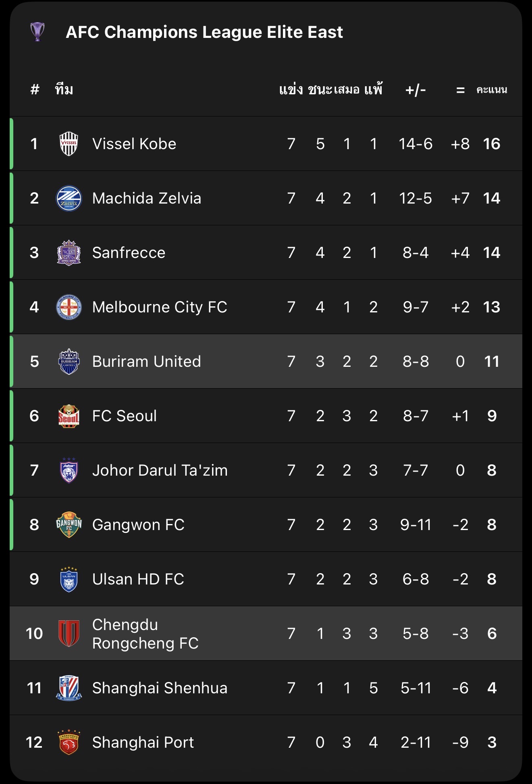
Task: Tap the คะแนน points column header
Action: (x=492, y=89)
